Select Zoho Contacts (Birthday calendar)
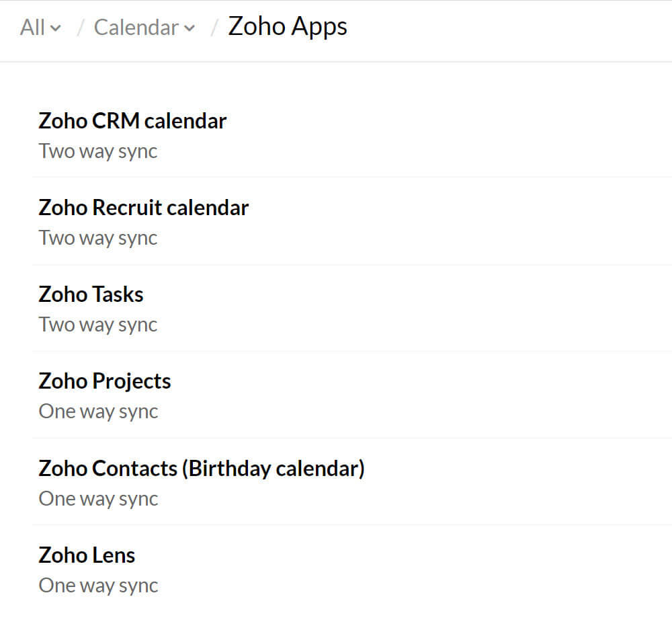The height and width of the screenshot is (632, 672). coord(201,468)
